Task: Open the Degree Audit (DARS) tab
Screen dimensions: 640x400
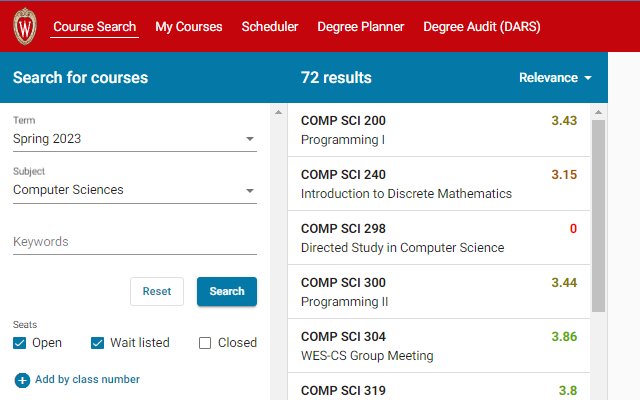Action: pyautogui.click(x=476, y=27)
